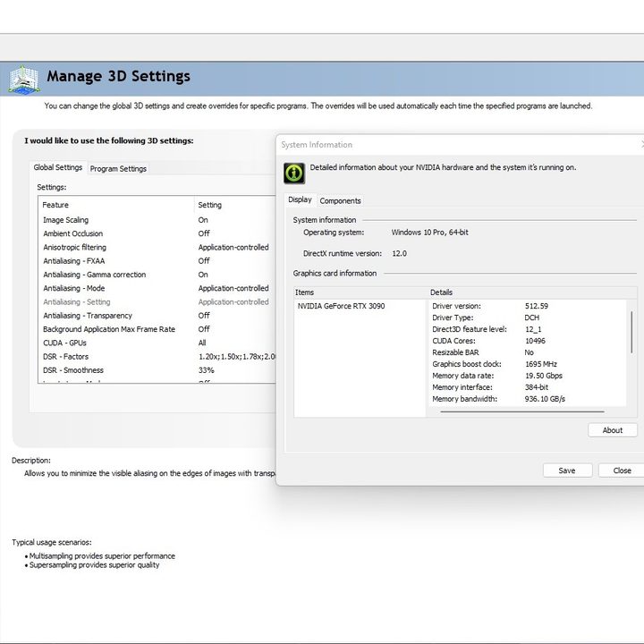This screenshot has height=644, width=644.
Task: Click the green System Information info icon
Action: coord(294,173)
